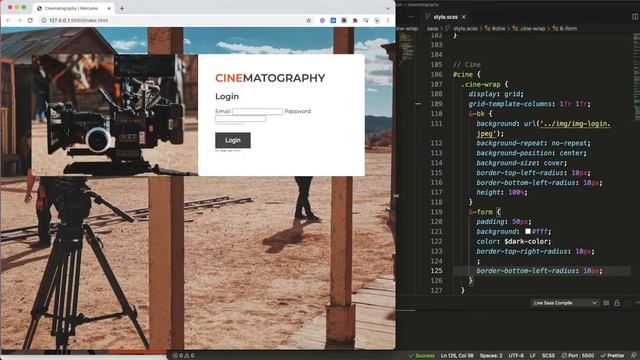Select the style.scss editor tab
This screenshot has height=360, width=640.
(445, 17)
